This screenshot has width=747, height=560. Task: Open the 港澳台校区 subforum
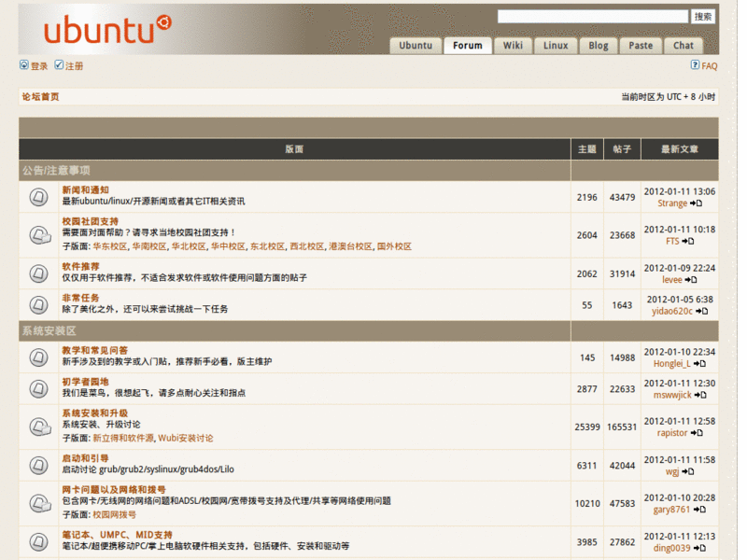(x=351, y=246)
